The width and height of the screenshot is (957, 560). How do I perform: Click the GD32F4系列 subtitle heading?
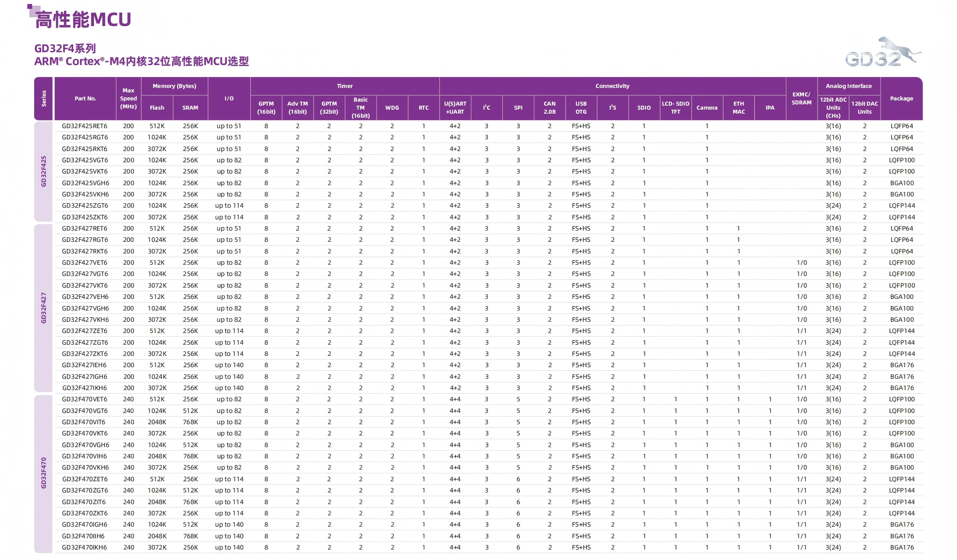click(x=65, y=49)
